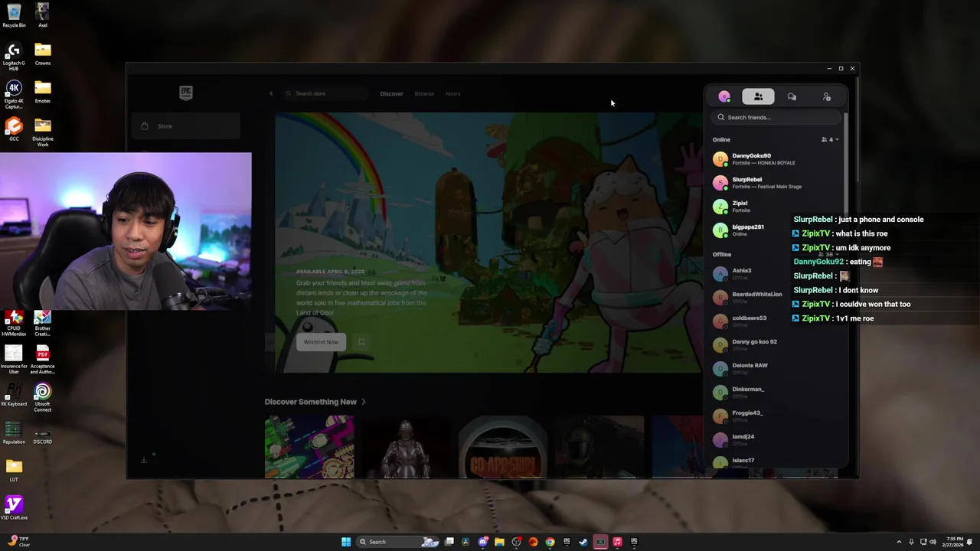980x551 pixels.
Task: Click the Wishlist Now button
Action: pos(321,342)
